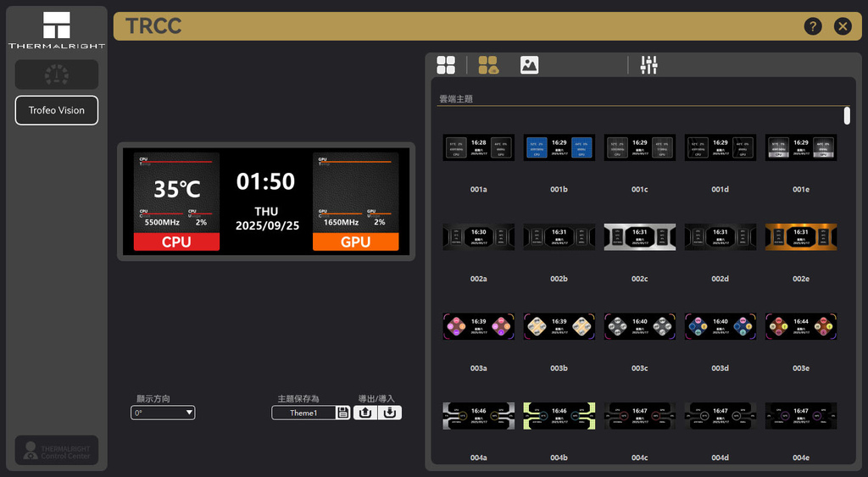Save the theme with floppy icon
Image resolution: width=868 pixels, height=477 pixels.
pyautogui.click(x=343, y=413)
